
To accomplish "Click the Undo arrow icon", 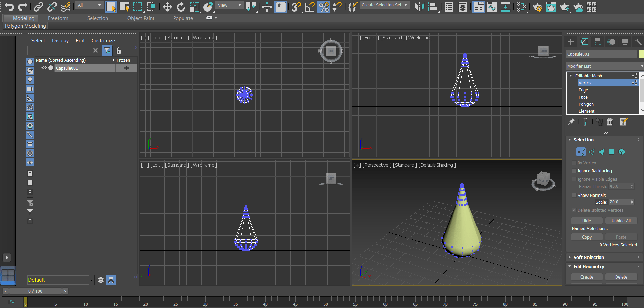I will [9, 6].
